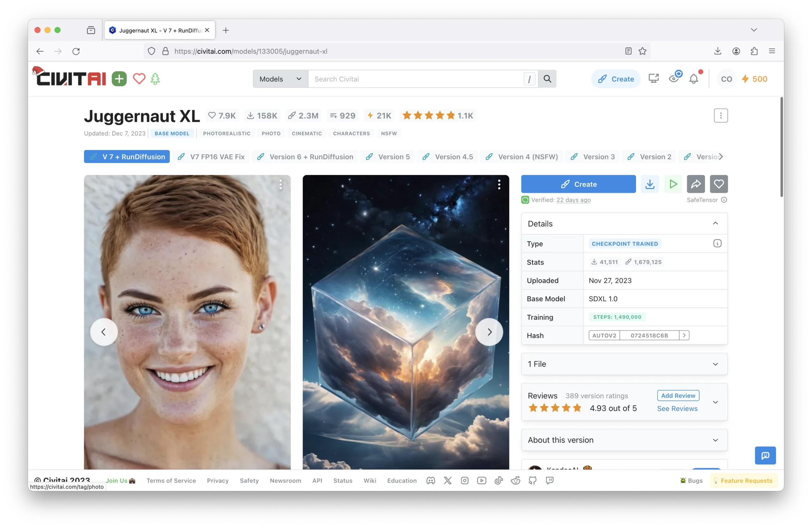Go to previous gallery image

(x=104, y=332)
